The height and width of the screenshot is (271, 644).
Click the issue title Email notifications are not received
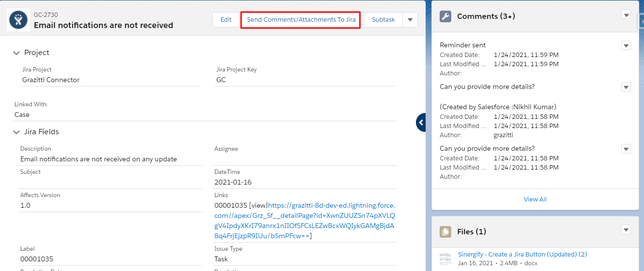point(103,25)
